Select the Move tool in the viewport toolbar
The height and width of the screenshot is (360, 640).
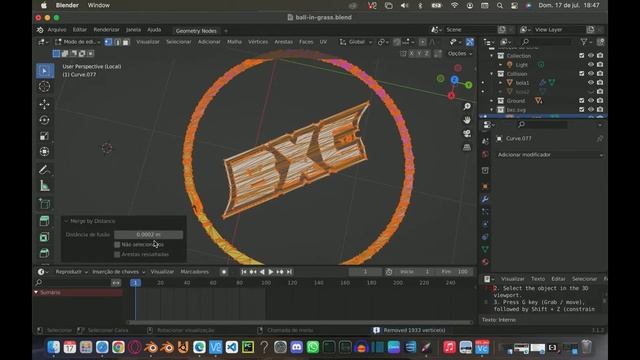44,104
